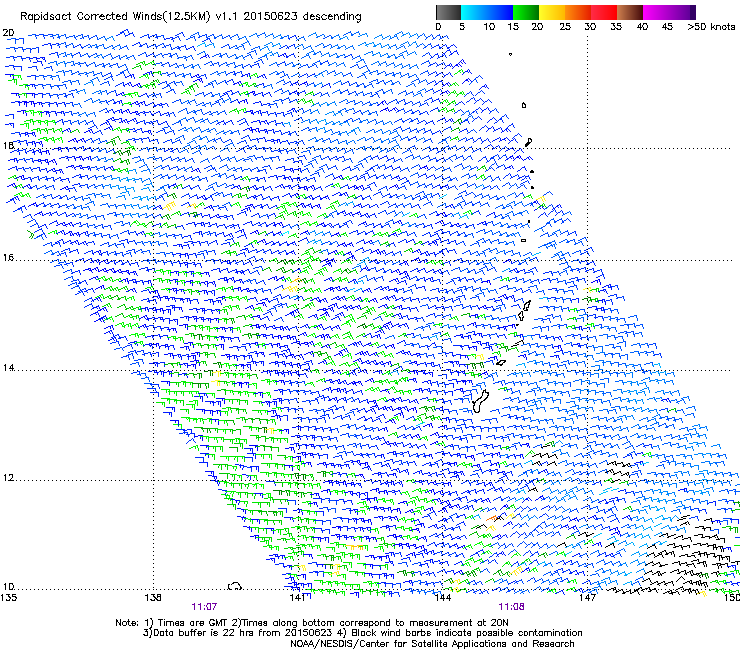Click the purple '11:07' swath time label
This screenshot has width=740, height=650.
point(204,607)
